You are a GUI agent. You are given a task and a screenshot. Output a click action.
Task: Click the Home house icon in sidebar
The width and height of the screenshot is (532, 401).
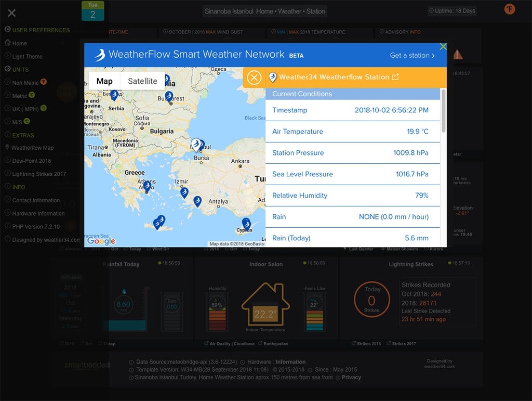8,43
